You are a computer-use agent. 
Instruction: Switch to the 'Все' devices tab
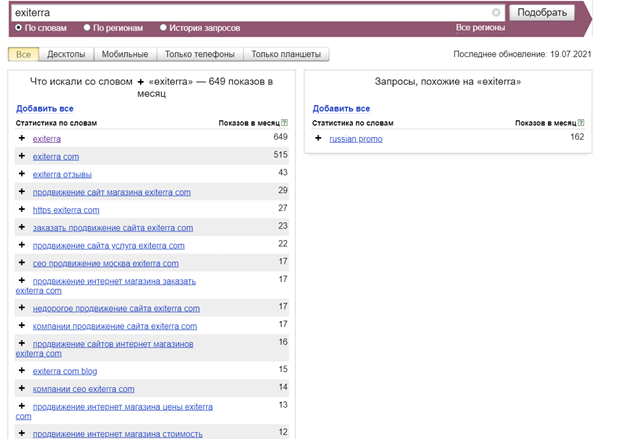coord(23,54)
